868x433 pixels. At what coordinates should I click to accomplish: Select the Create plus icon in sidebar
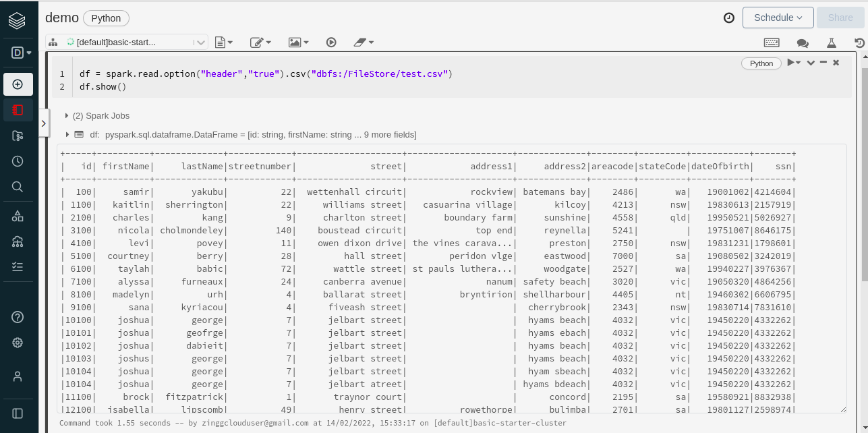[16, 84]
